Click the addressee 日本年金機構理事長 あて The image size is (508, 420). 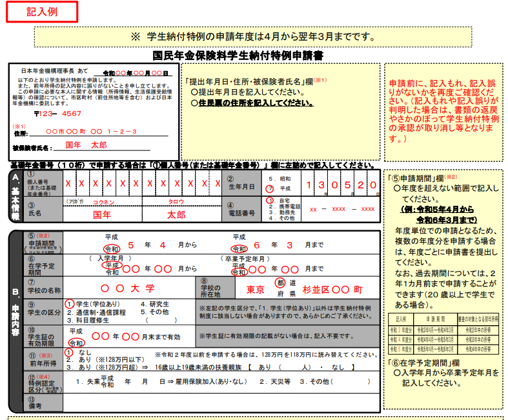[x=54, y=71]
